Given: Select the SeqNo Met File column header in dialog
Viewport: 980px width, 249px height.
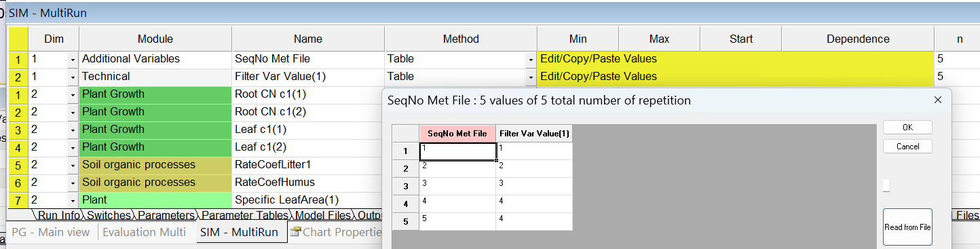Looking at the screenshot, I should click(457, 134).
